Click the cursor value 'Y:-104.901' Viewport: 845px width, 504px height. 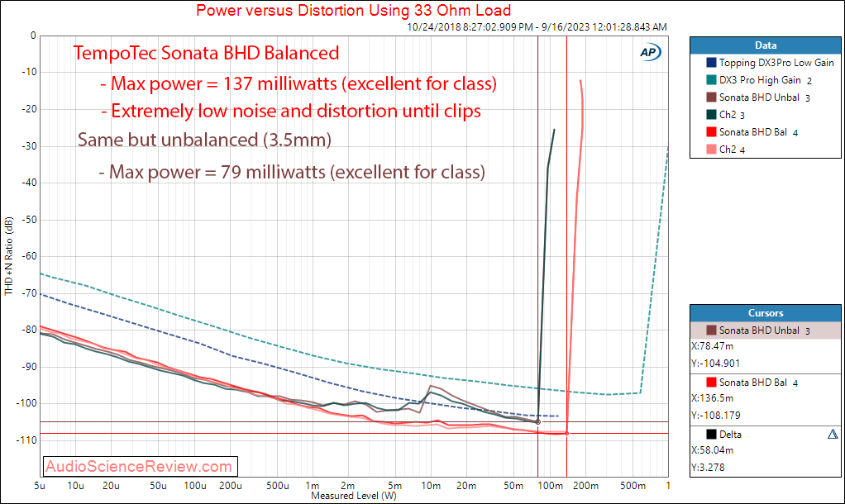716,364
